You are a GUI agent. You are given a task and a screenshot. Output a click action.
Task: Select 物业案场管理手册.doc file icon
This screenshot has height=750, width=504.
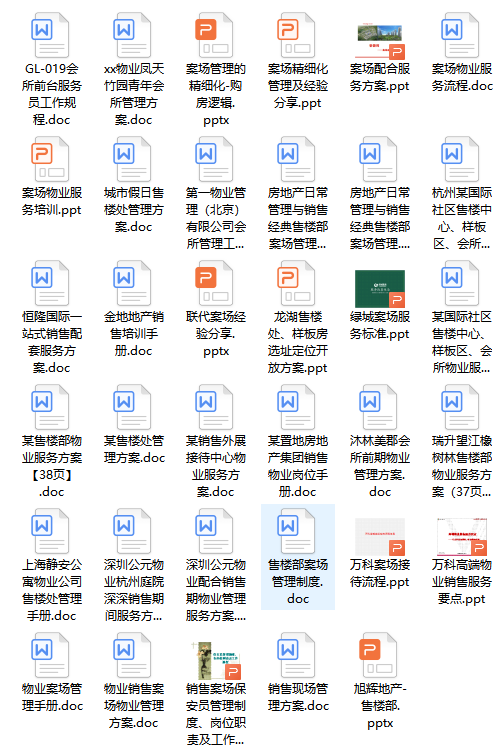point(51,655)
